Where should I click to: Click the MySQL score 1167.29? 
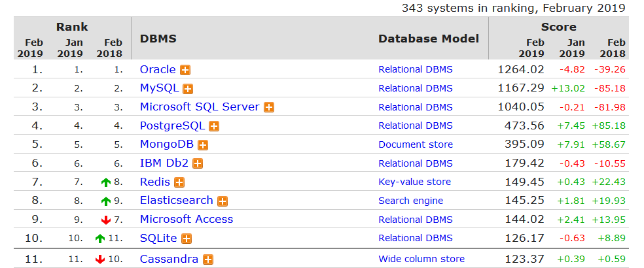[521, 88]
